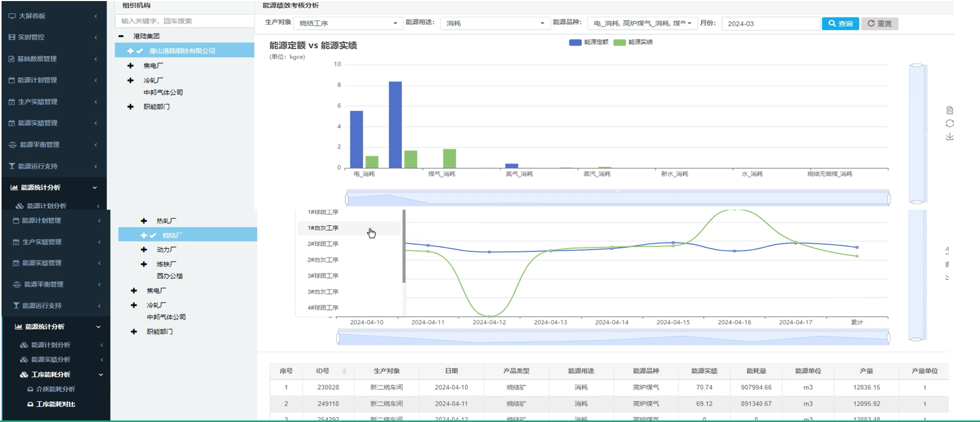
Task: Click the 实时管控 sidebar icon
Action: 12,38
